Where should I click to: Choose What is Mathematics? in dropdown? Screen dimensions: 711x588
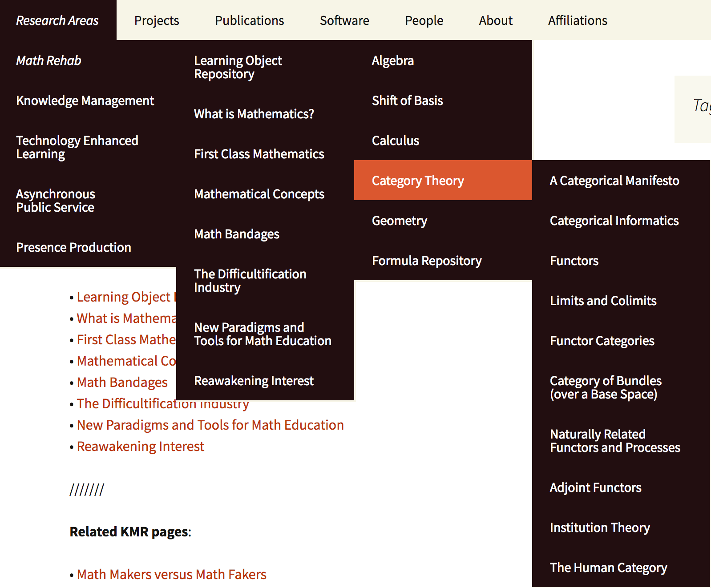(x=254, y=114)
